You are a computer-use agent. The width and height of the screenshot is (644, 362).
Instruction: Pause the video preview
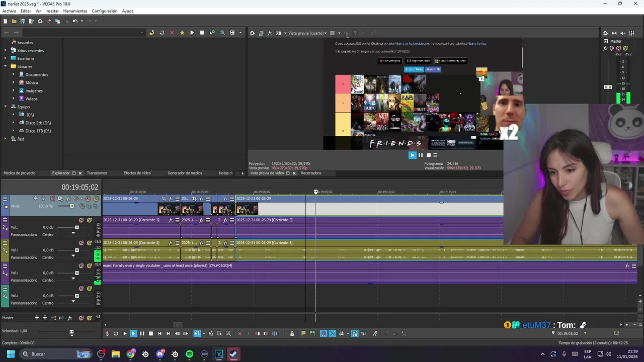(x=421, y=155)
